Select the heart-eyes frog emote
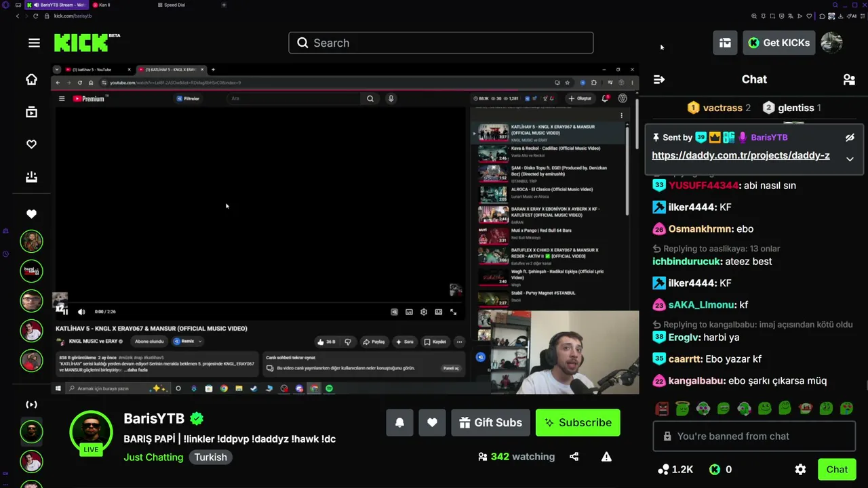 (847, 409)
